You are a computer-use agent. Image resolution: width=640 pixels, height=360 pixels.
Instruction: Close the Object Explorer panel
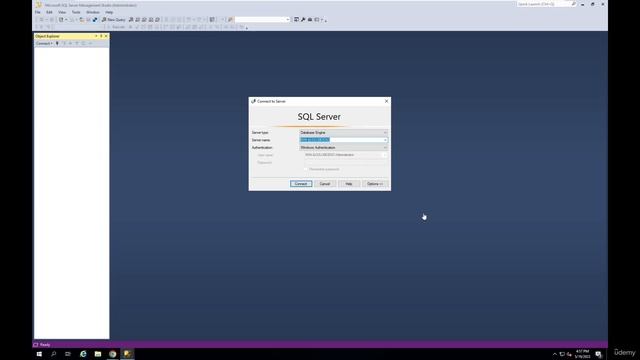[x=106, y=36]
